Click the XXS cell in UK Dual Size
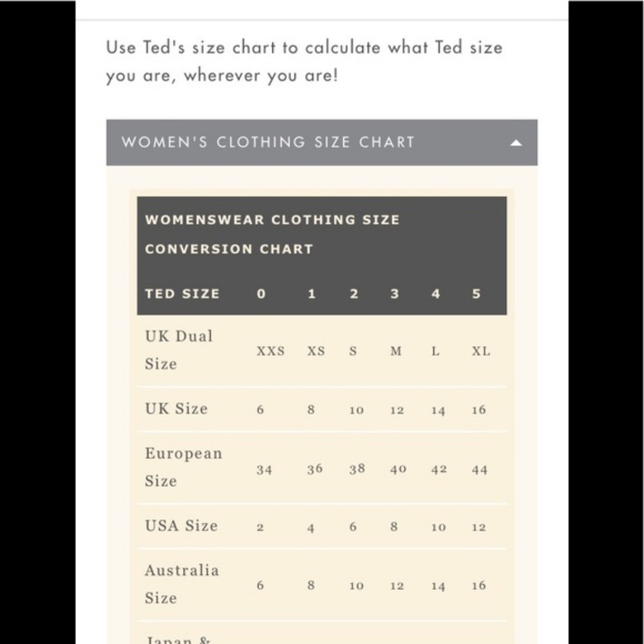This screenshot has height=644, width=644. pyautogui.click(x=270, y=351)
